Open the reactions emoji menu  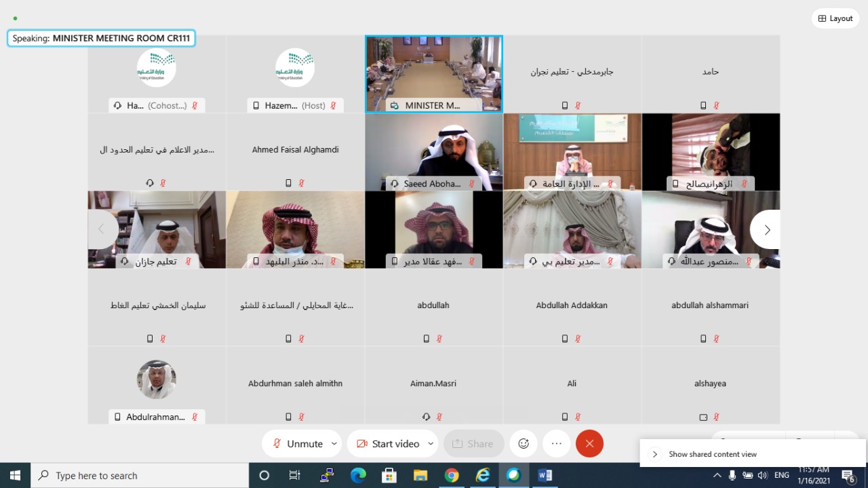(x=524, y=443)
